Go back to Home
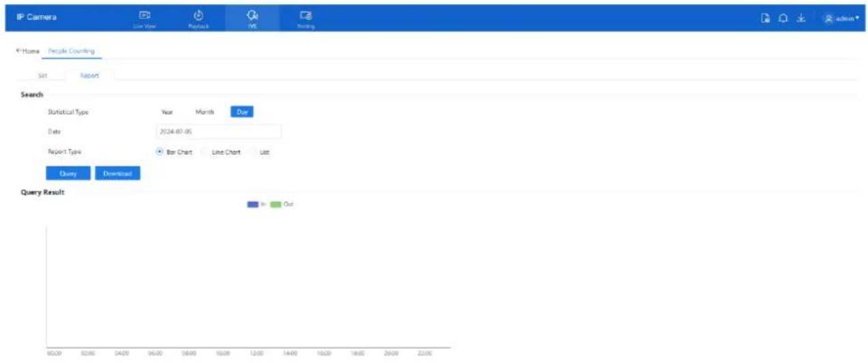The image size is (868, 363). [29, 51]
